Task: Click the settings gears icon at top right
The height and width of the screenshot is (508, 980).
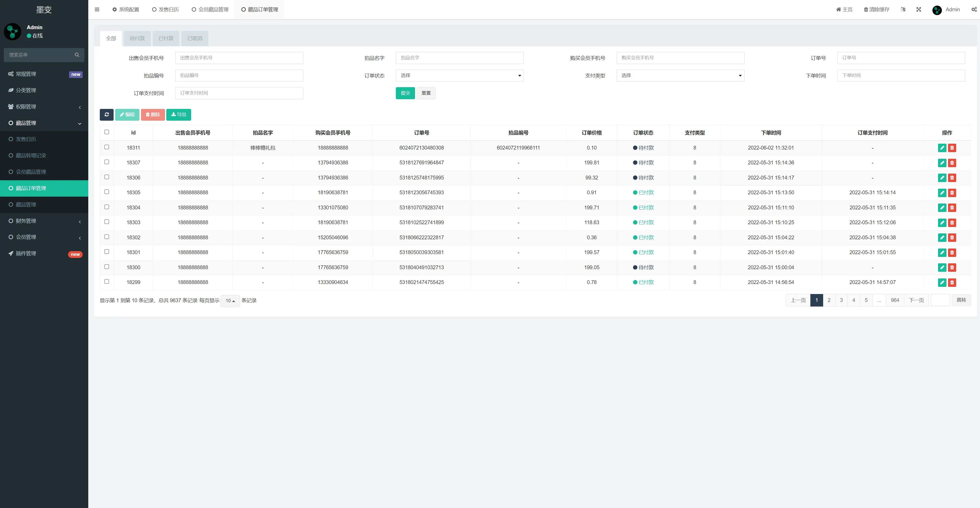Action: pos(974,9)
